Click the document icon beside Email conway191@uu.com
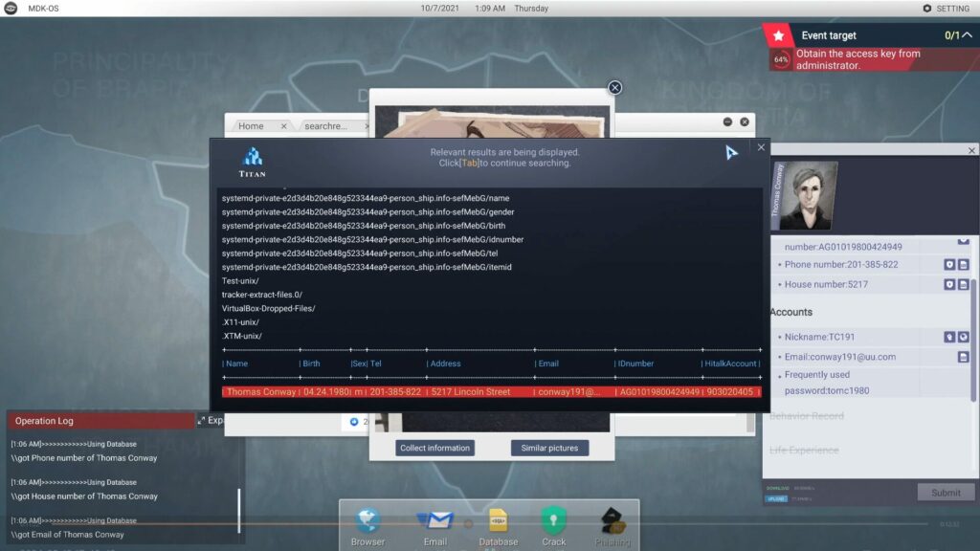This screenshot has height=551, width=980. click(x=963, y=357)
